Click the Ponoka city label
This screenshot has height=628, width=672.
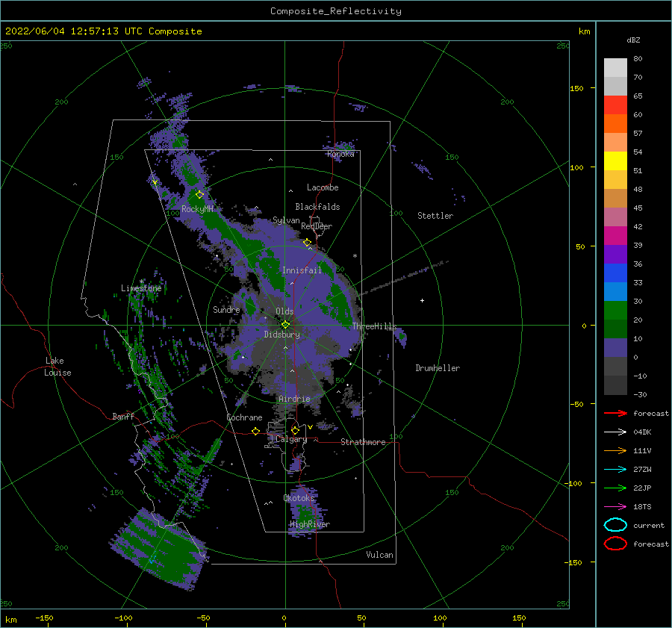coord(340,154)
